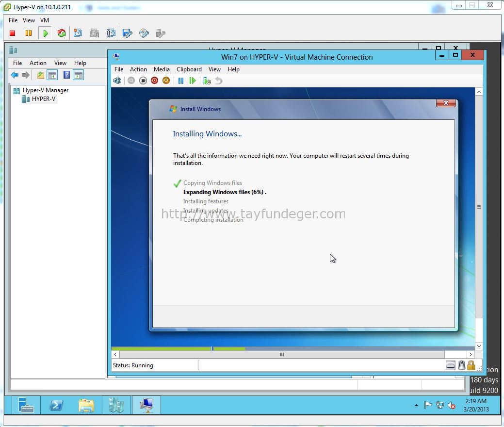
Task: Open the VM menu
Action: [45, 20]
